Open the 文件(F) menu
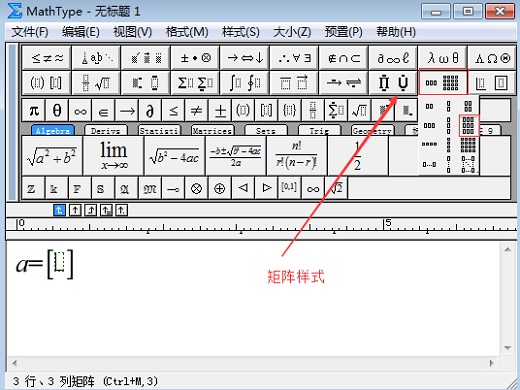This screenshot has width=520, height=390. (x=30, y=32)
